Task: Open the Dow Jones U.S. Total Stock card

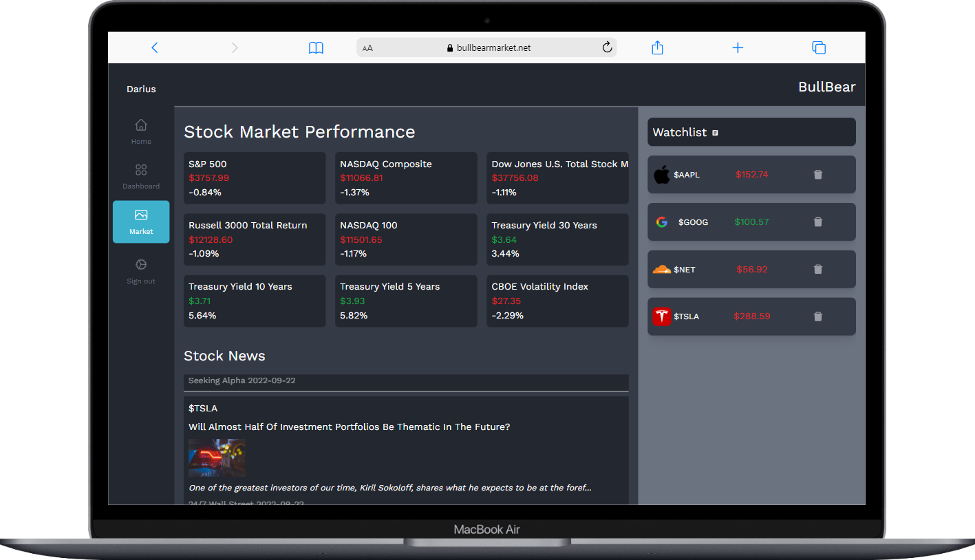Action: coord(557,178)
